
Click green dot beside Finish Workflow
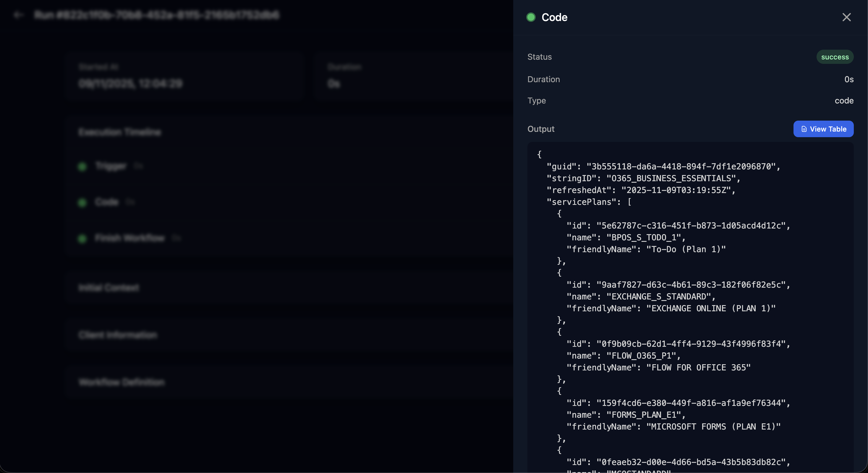82,239
